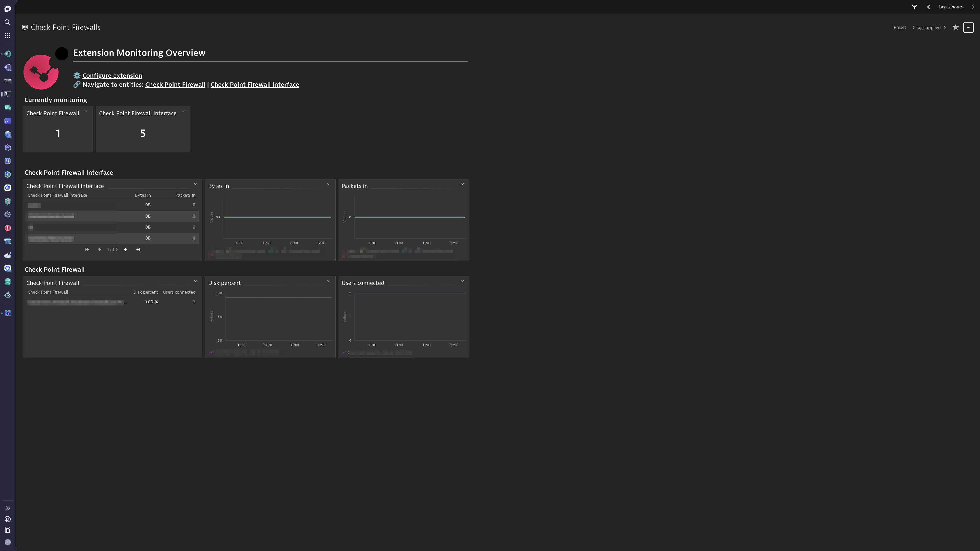This screenshot has width=980, height=551.
Task: Open the 'Check Point Firewall Interface' entities link
Action: (x=254, y=85)
